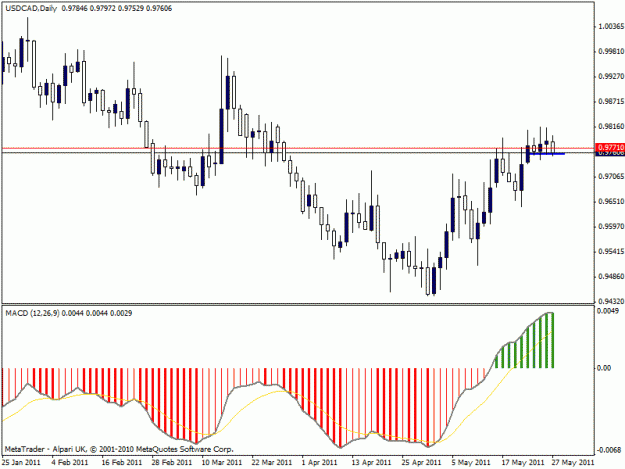Click the last green MACD histogram bar
This screenshot has height=469, width=625.
click(x=552, y=340)
